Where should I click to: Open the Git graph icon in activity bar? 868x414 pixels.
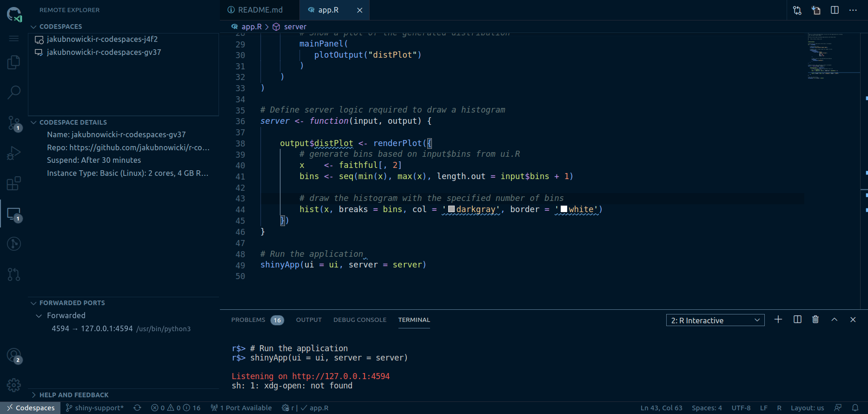(14, 244)
